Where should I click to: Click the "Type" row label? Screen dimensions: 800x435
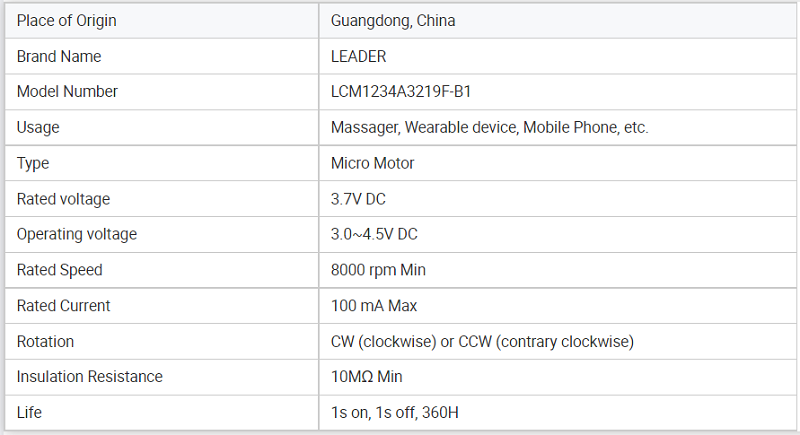click(x=33, y=163)
